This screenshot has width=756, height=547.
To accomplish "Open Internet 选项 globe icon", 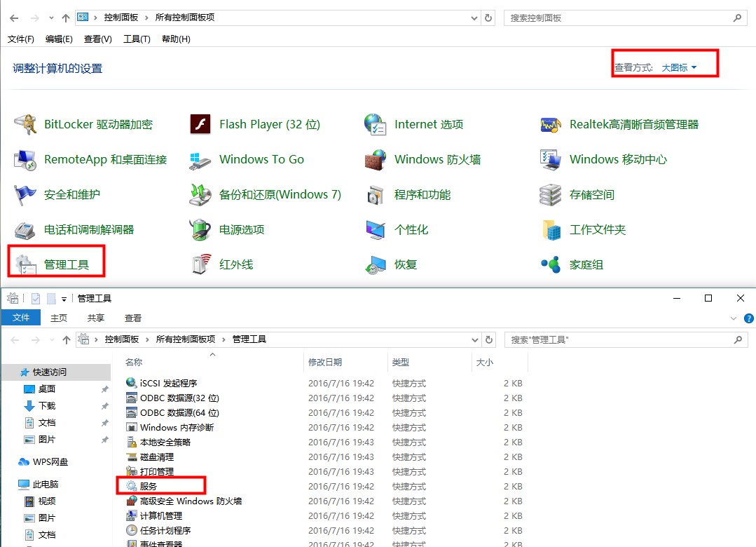I will [375, 125].
